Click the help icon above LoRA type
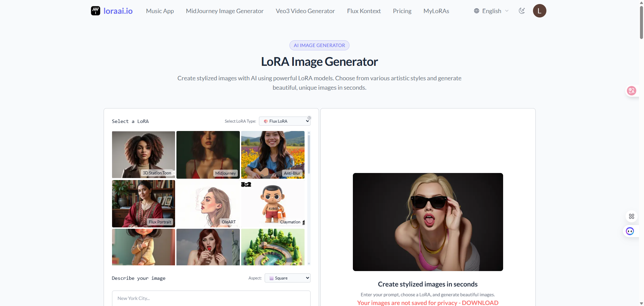Screen dimensions: 644x306 coord(309,118)
